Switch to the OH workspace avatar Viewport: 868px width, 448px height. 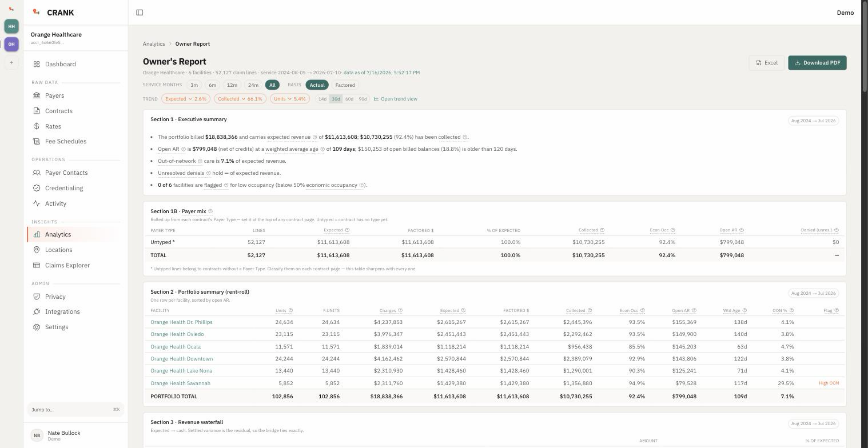11,44
